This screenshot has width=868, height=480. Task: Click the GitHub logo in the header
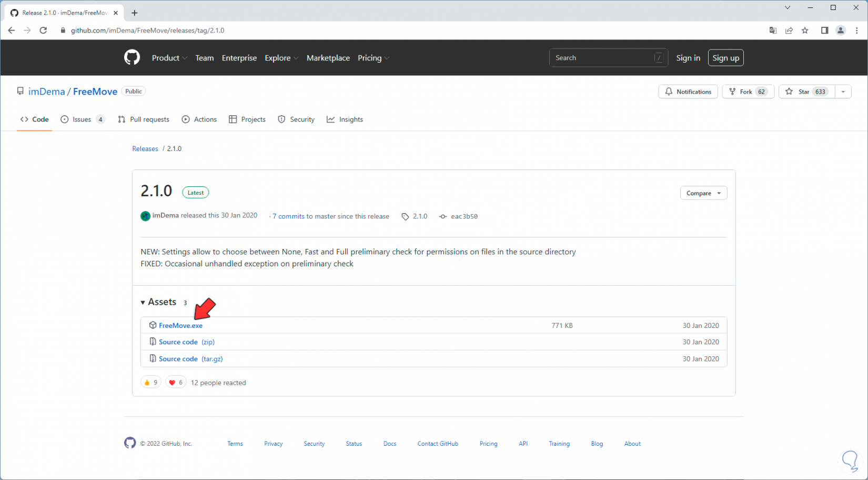click(132, 57)
